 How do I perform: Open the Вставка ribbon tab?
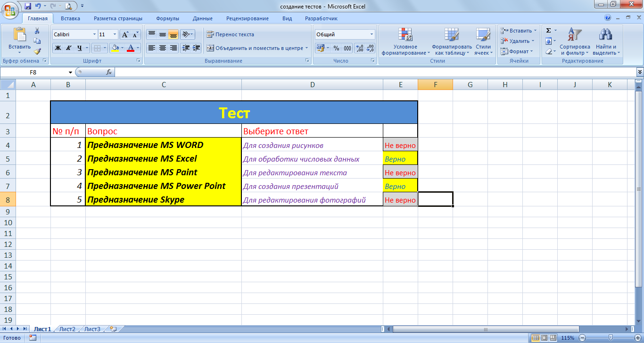(70, 18)
